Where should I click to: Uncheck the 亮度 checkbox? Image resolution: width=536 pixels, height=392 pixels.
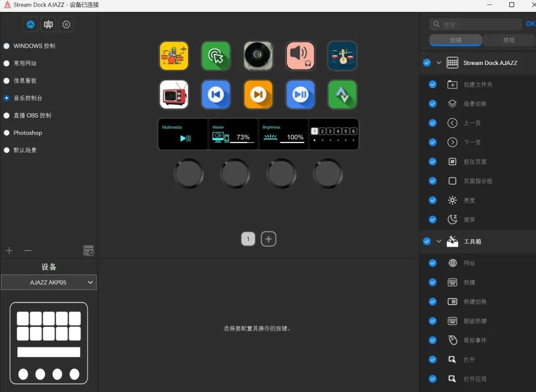click(x=432, y=200)
